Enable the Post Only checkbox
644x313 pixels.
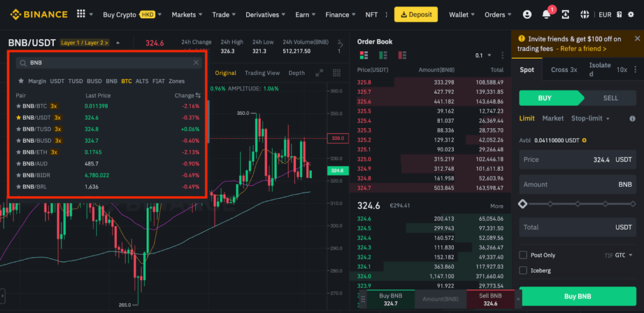click(524, 256)
